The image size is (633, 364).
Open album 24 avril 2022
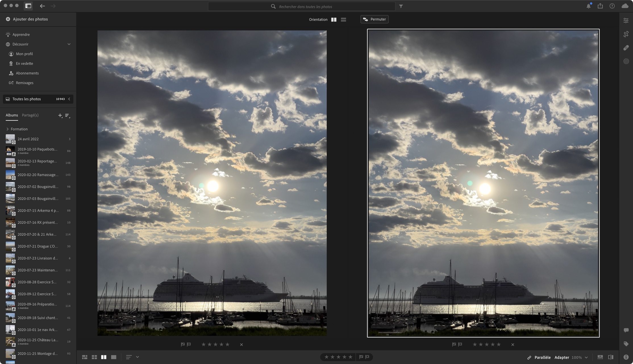pyautogui.click(x=38, y=139)
